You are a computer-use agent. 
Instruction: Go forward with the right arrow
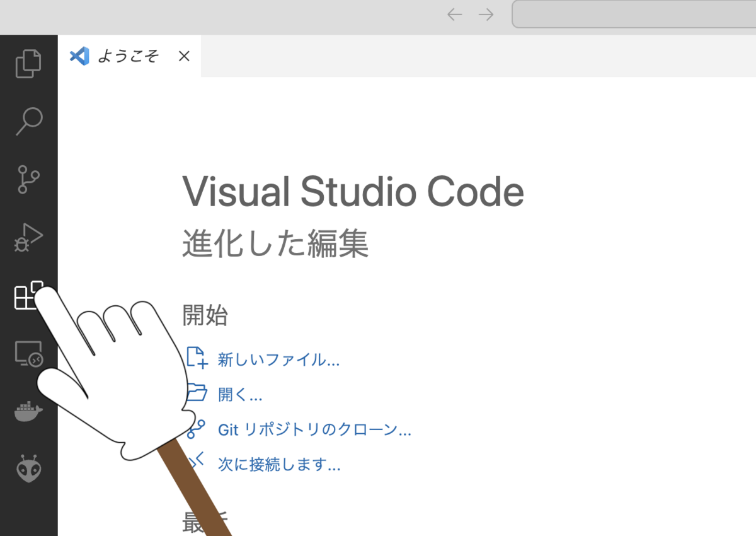[486, 15]
